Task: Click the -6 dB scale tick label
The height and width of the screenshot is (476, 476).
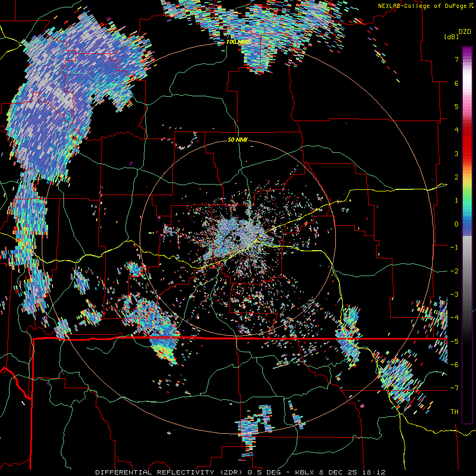Action: [454, 365]
